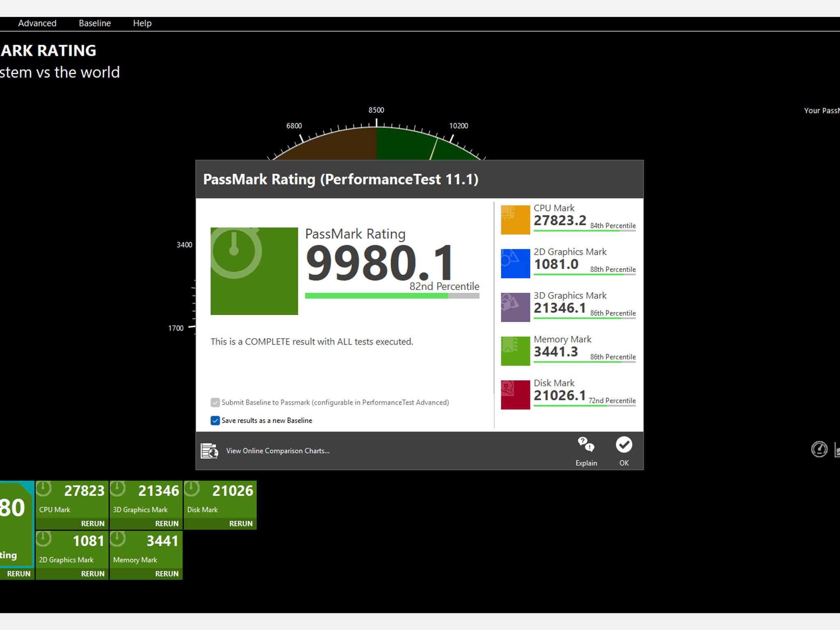Viewport: 840px width, 630px height.
Task: Click the 8500 gauge scale label
Action: tap(376, 110)
